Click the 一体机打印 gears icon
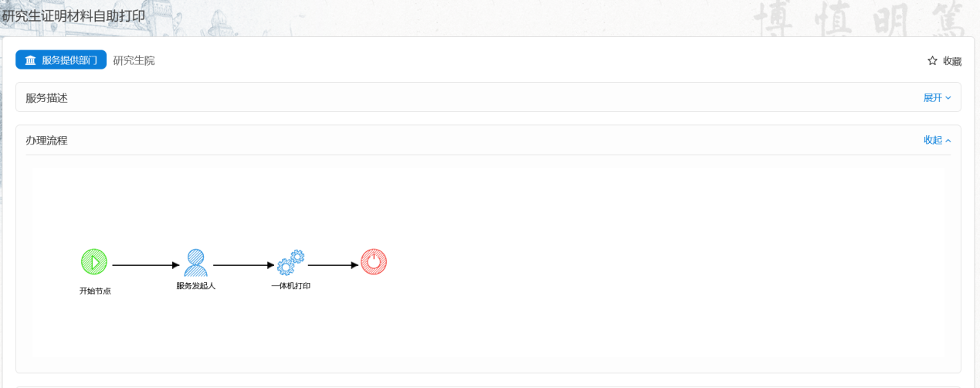 tap(290, 263)
